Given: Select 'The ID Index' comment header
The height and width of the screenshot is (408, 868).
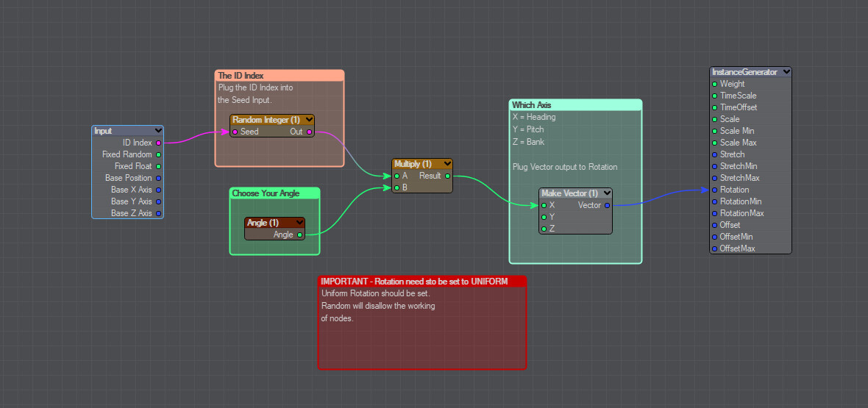Looking at the screenshot, I should 280,75.
